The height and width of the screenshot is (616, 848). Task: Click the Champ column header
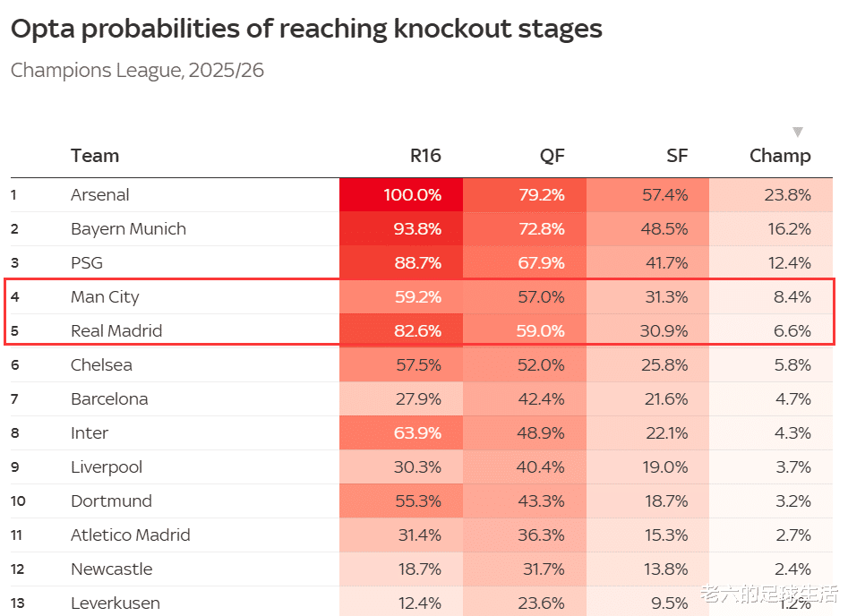(x=780, y=156)
